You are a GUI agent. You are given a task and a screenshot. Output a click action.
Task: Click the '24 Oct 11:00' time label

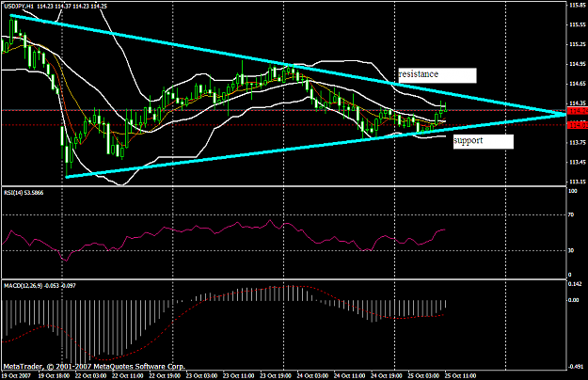[349, 375]
